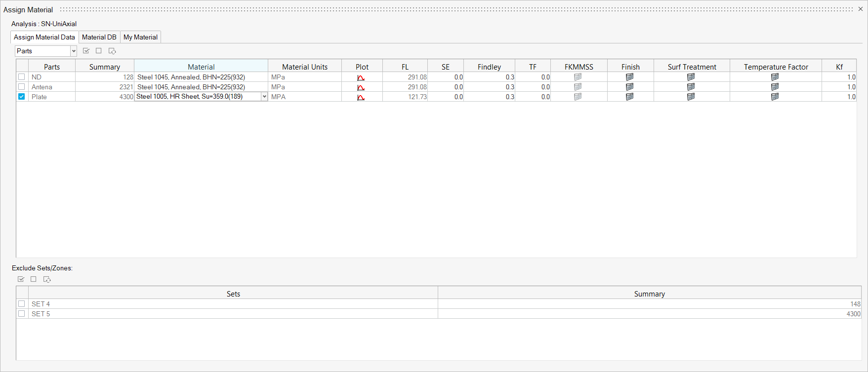This screenshot has width=868, height=372.
Task: Click the Material column header
Action: pos(201,67)
